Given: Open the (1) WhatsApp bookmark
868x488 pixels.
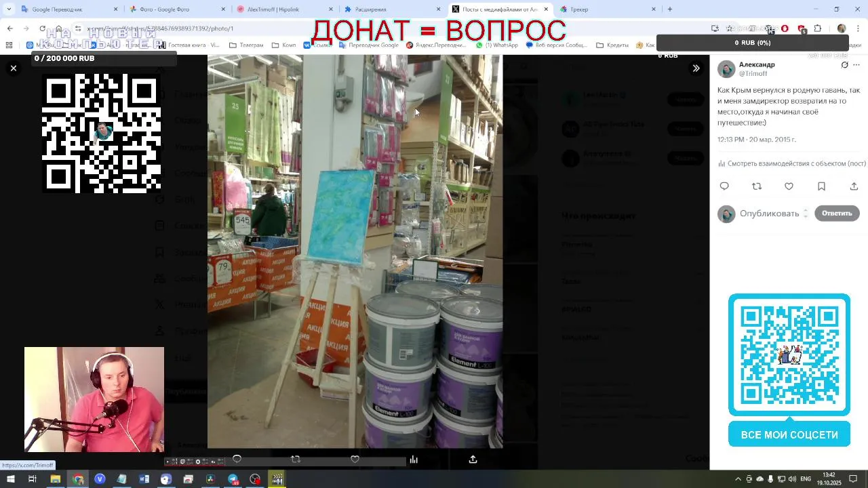Looking at the screenshot, I should [496, 45].
